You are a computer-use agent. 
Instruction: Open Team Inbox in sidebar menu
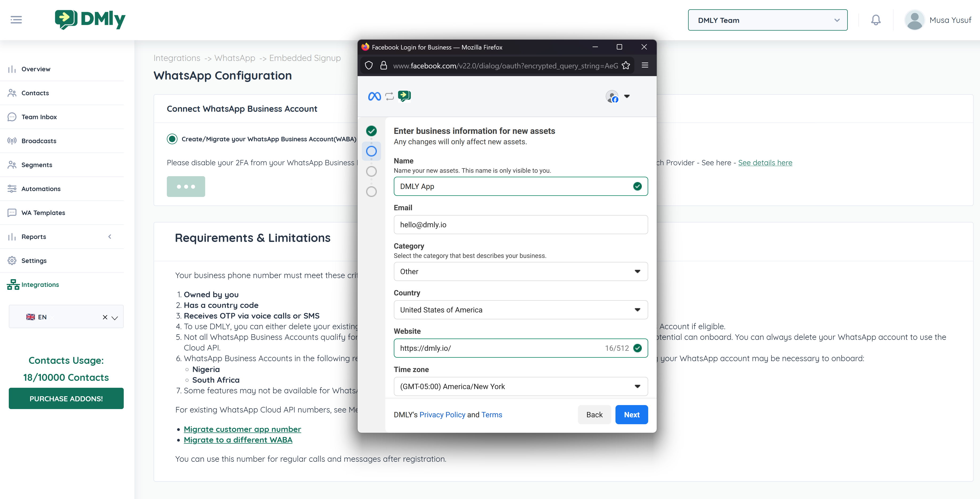39,117
